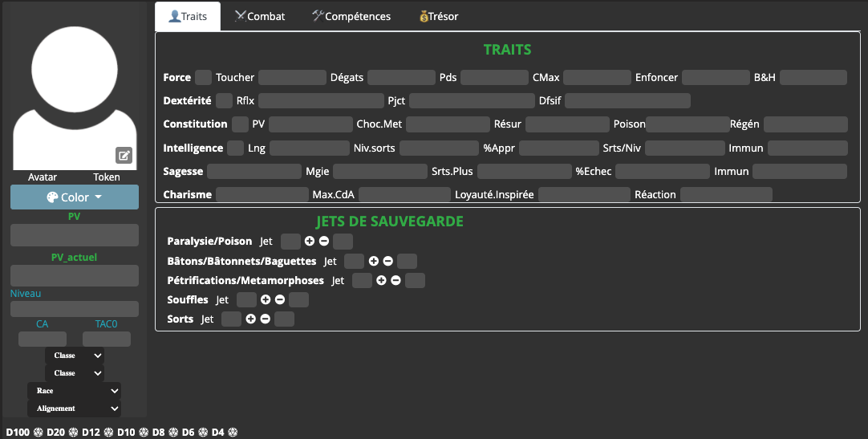The height and width of the screenshot is (439, 868).
Task: Roll the D10 dice icon
Action: pos(144,433)
